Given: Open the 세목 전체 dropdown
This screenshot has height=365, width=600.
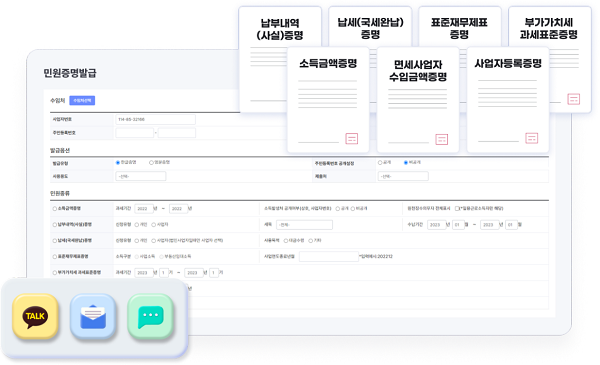Looking at the screenshot, I should coord(305,225).
